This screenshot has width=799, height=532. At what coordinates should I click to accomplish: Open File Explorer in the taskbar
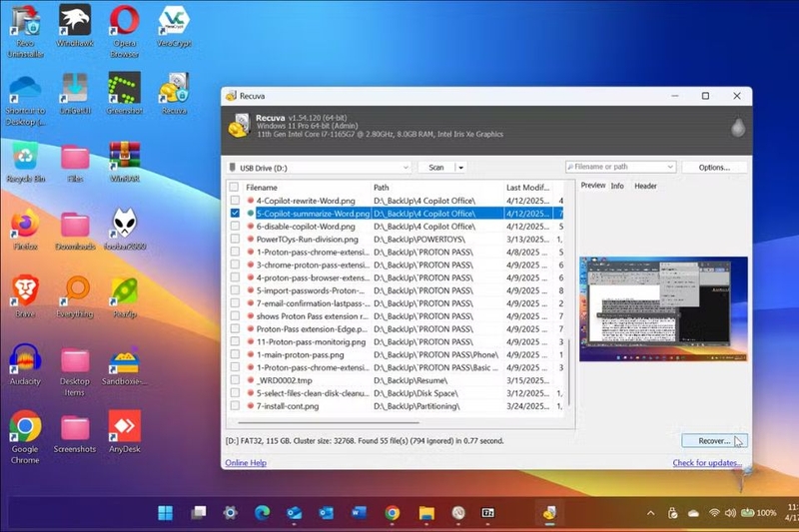[426, 513]
